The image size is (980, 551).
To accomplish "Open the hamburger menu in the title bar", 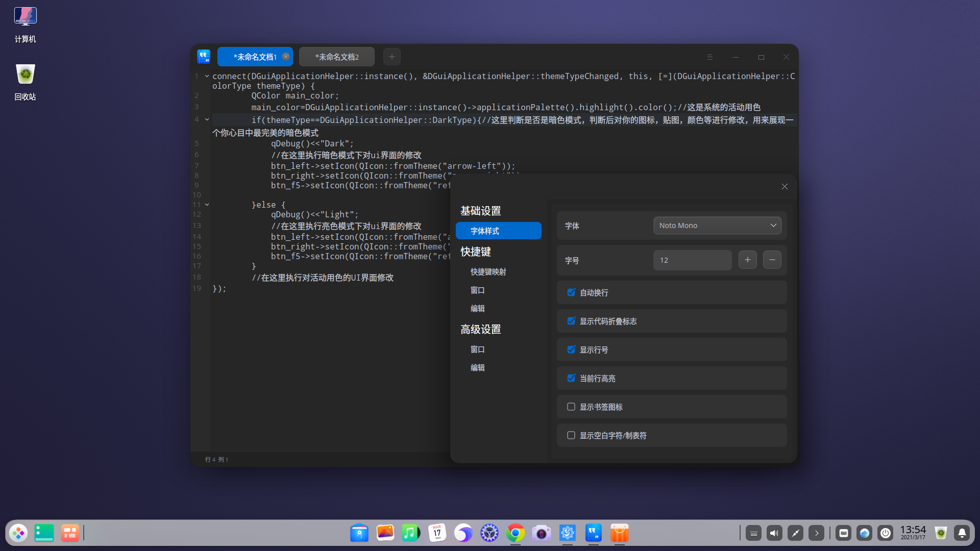I will [x=709, y=57].
